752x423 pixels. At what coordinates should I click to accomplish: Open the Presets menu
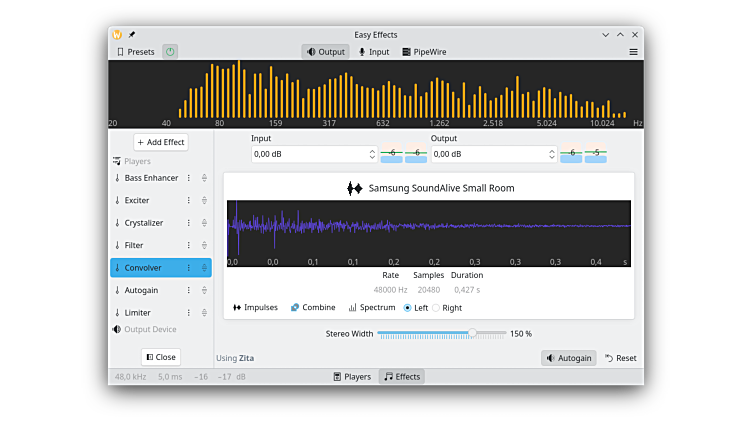(x=136, y=52)
